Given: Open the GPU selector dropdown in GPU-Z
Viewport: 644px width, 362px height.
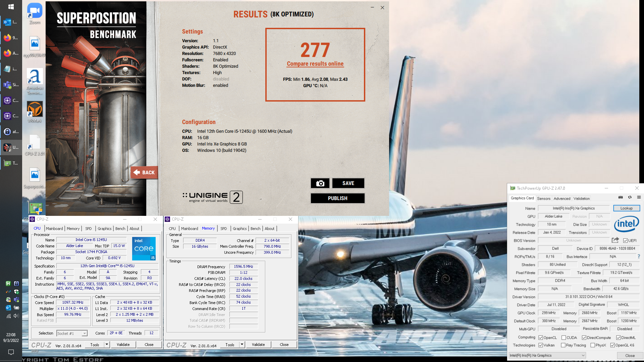Looking at the screenshot, I should click(x=547, y=355).
